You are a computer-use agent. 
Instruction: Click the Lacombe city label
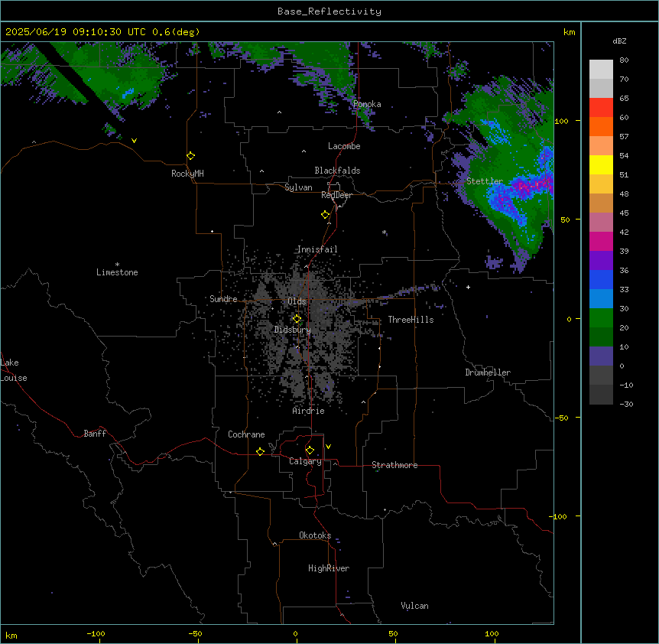(344, 146)
